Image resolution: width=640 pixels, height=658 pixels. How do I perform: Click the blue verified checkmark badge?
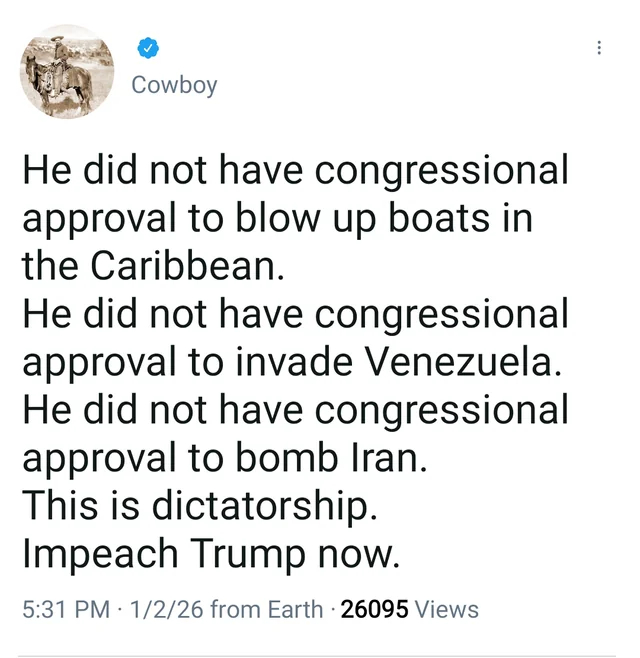tap(149, 46)
